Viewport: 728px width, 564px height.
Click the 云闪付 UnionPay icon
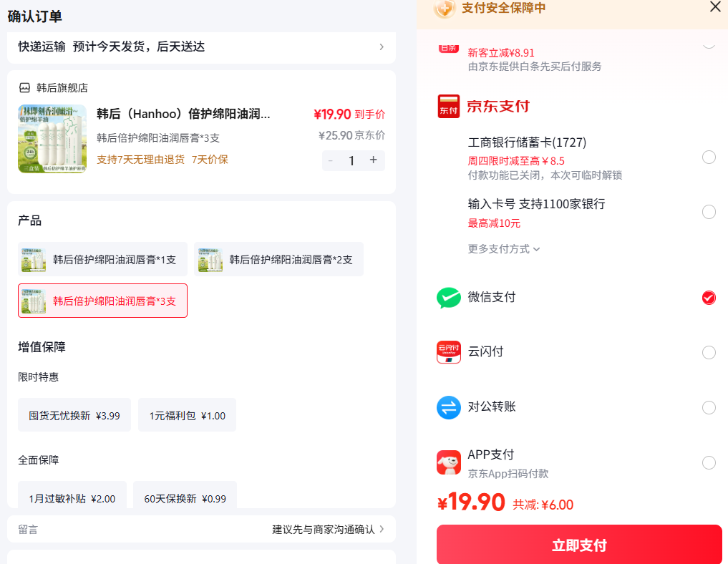click(x=449, y=352)
